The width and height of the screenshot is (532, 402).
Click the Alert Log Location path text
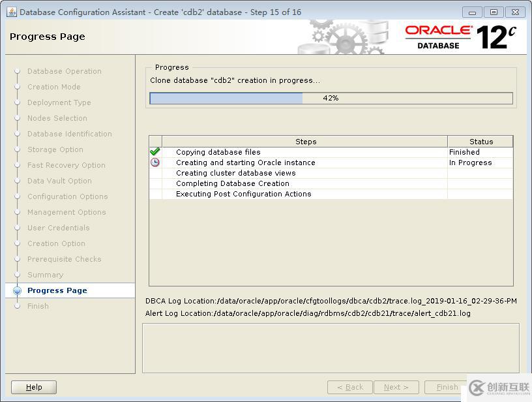point(308,313)
